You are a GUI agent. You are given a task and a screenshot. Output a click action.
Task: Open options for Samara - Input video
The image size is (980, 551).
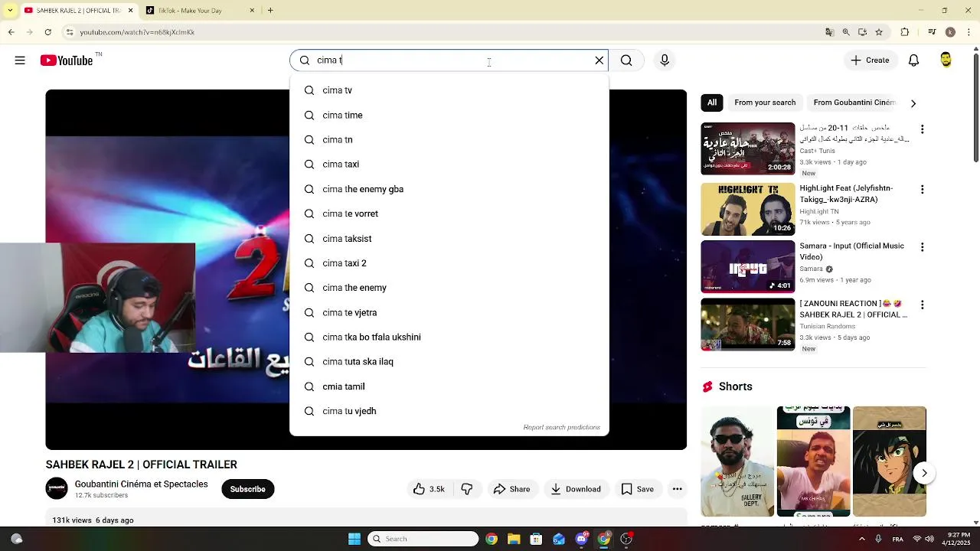pos(922,247)
